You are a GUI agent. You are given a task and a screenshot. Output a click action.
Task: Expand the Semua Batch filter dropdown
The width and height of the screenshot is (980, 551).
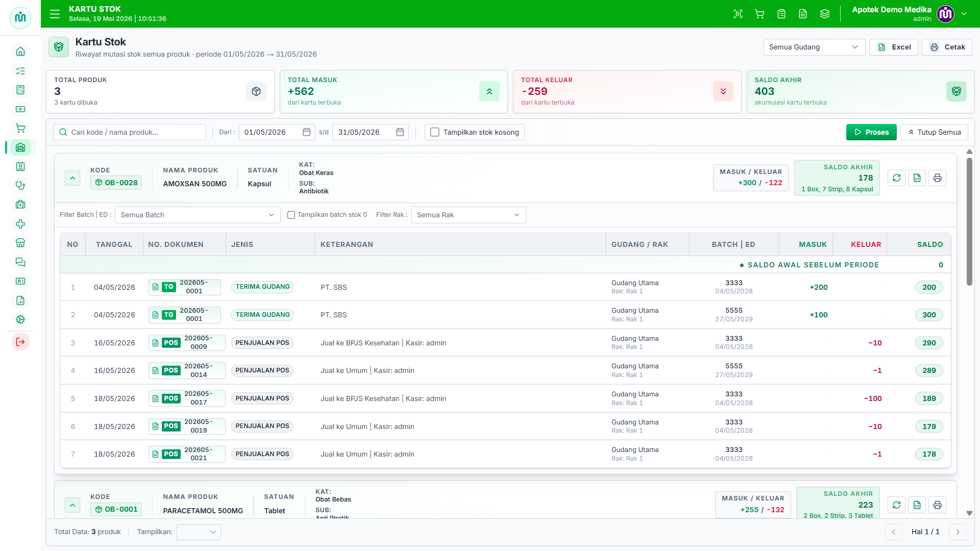(x=198, y=215)
